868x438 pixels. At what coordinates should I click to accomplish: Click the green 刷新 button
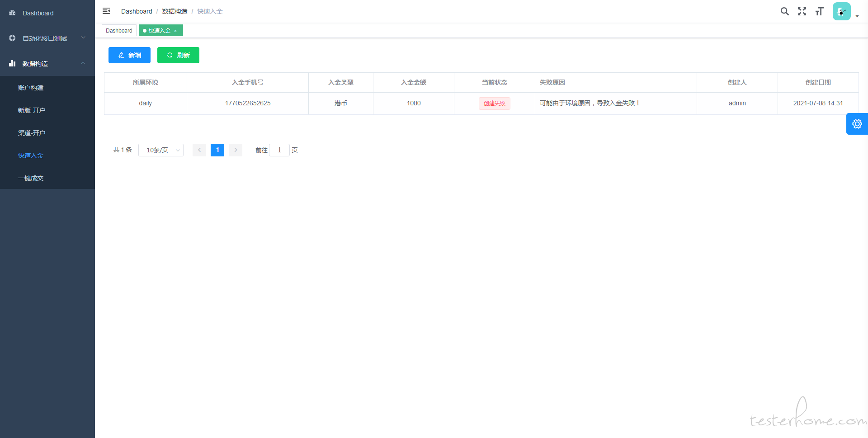(178, 55)
